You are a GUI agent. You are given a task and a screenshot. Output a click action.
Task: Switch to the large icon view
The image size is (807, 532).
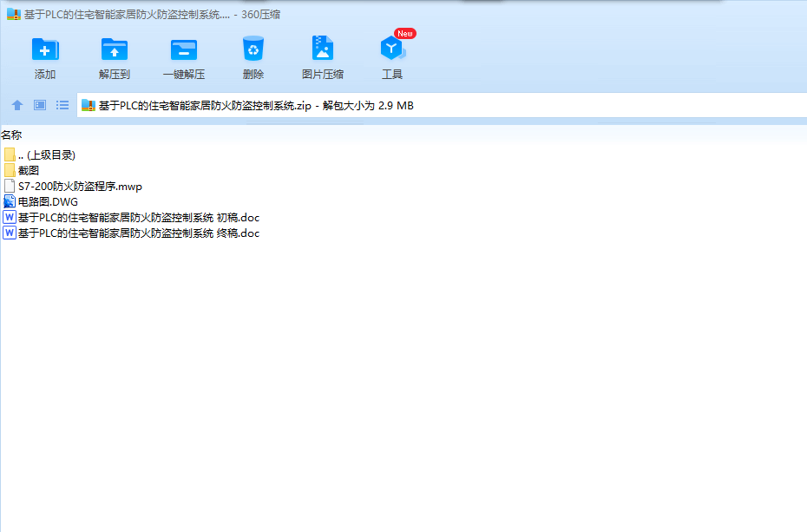pos(40,106)
